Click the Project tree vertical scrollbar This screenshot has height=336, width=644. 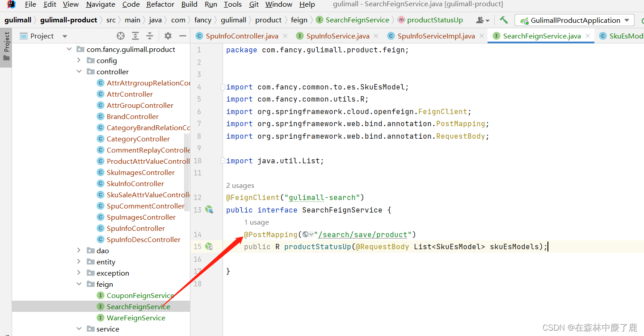pyautogui.click(x=187, y=172)
